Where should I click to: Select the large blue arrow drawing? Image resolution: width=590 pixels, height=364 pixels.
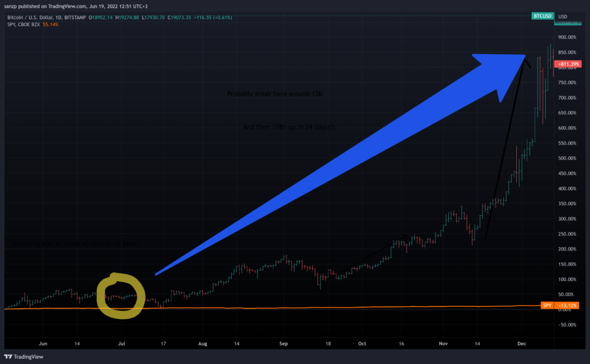tap(339, 165)
